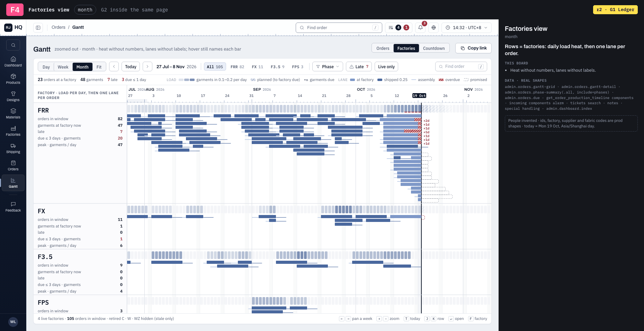Select the Factories view tab

(406, 48)
